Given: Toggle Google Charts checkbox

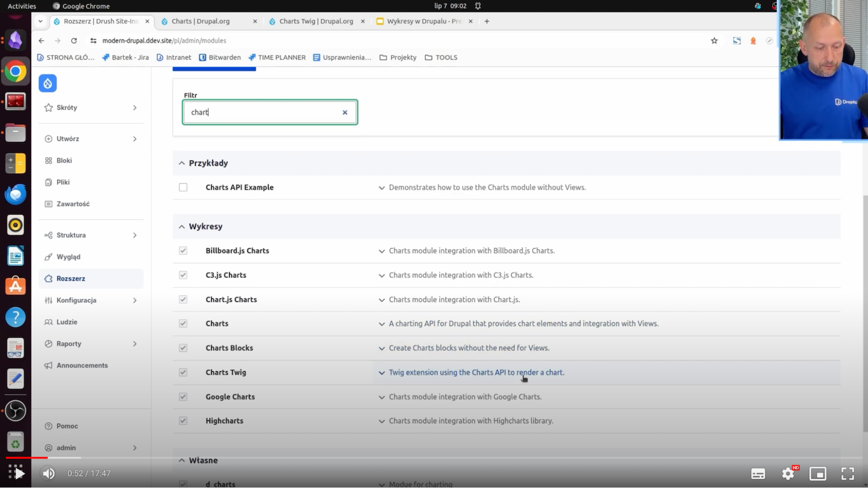Looking at the screenshot, I should pos(183,397).
